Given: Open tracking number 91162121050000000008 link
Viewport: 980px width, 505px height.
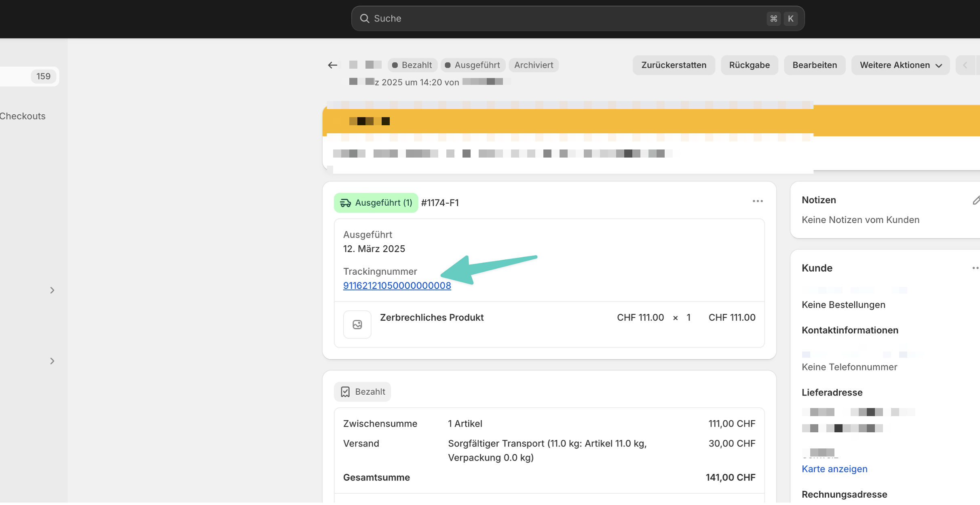Looking at the screenshot, I should [x=397, y=286].
